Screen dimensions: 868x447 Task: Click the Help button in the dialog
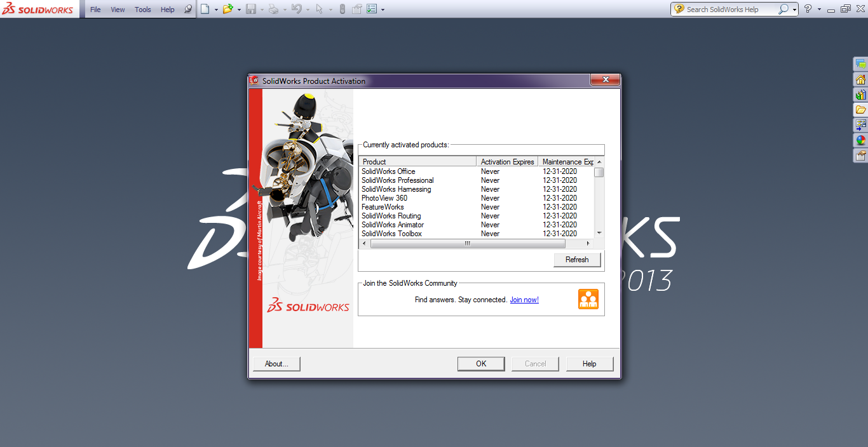590,364
